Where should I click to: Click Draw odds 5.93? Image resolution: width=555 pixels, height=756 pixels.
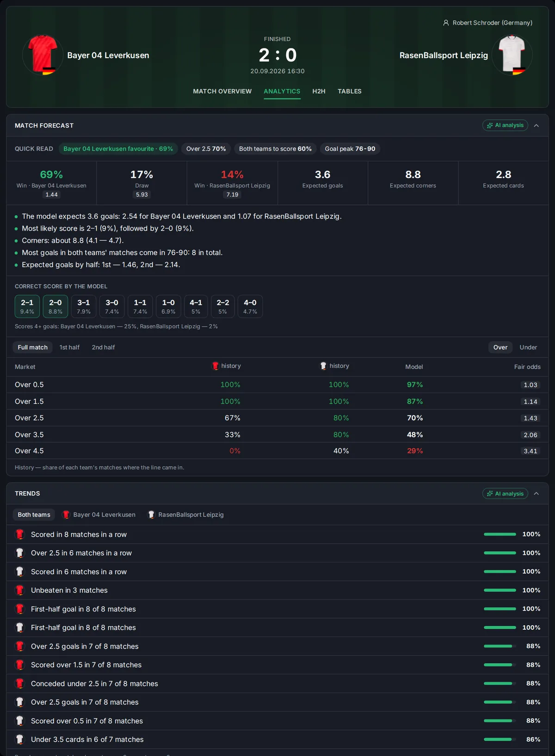[x=142, y=195]
